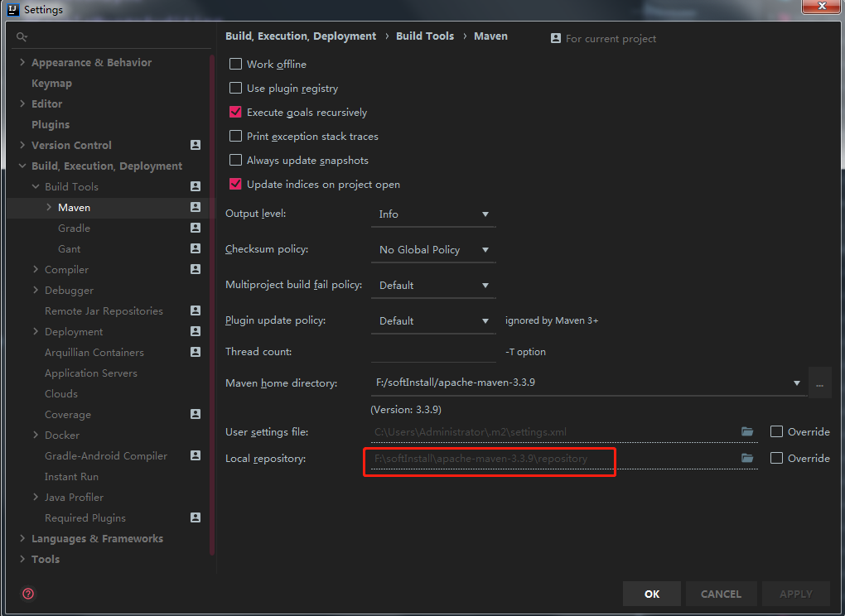
Task: Browse folder icon for User settings file
Action: pyautogui.click(x=747, y=431)
